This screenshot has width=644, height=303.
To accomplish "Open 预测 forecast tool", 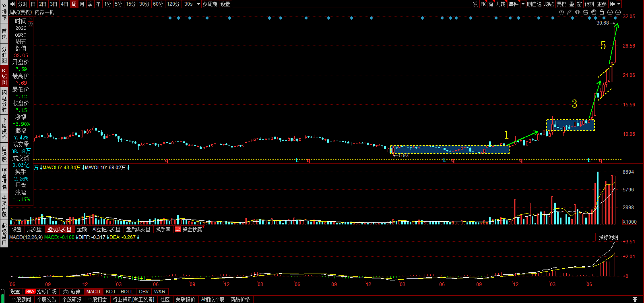I will click(589, 4).
